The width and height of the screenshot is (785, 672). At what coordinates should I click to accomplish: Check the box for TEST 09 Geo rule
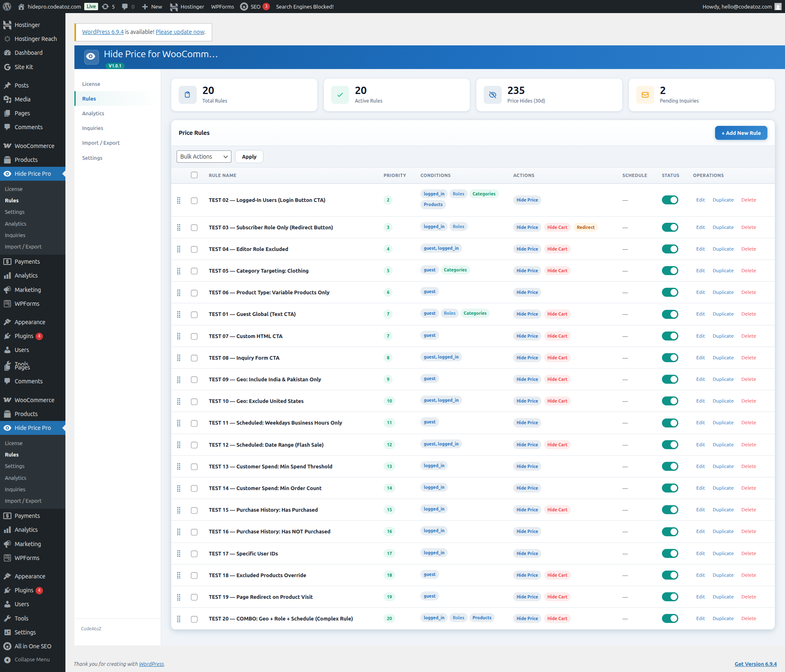[194, 380]
